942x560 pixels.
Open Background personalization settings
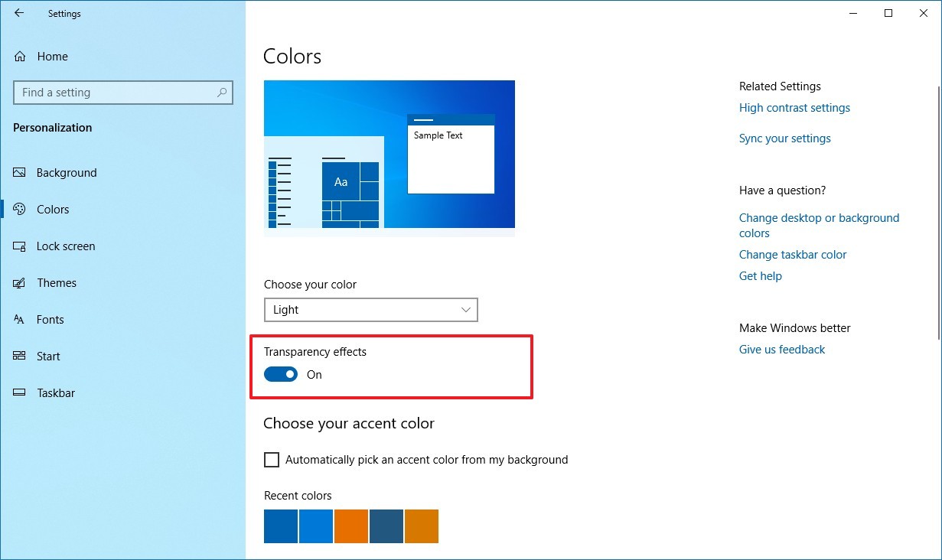(67, 172)
